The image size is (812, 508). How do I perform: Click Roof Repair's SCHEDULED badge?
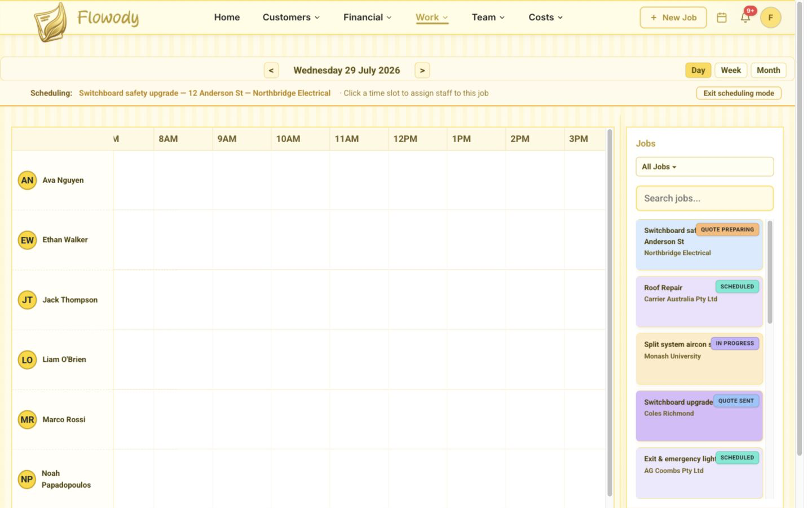[x=737, y=287]
